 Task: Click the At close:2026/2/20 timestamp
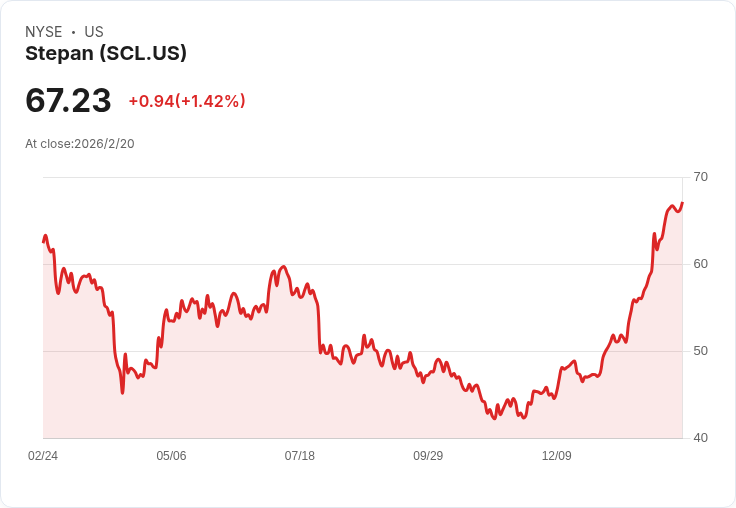(x=80, y=143)
